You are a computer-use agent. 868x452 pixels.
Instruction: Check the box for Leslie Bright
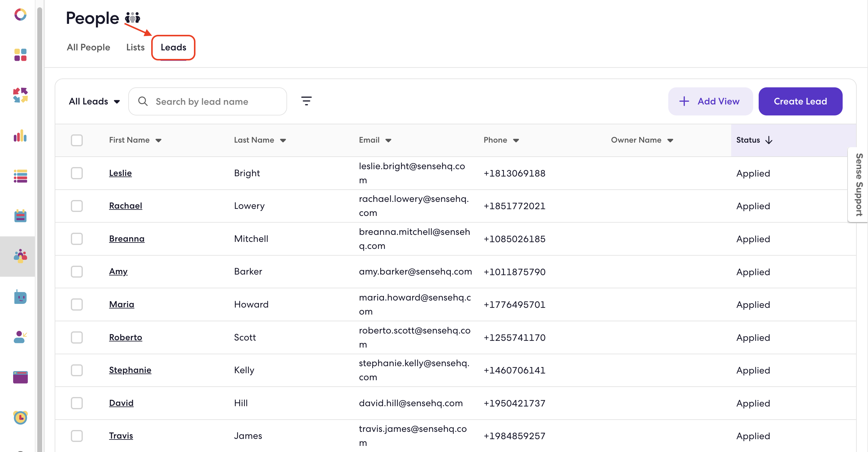pos(77,173)
